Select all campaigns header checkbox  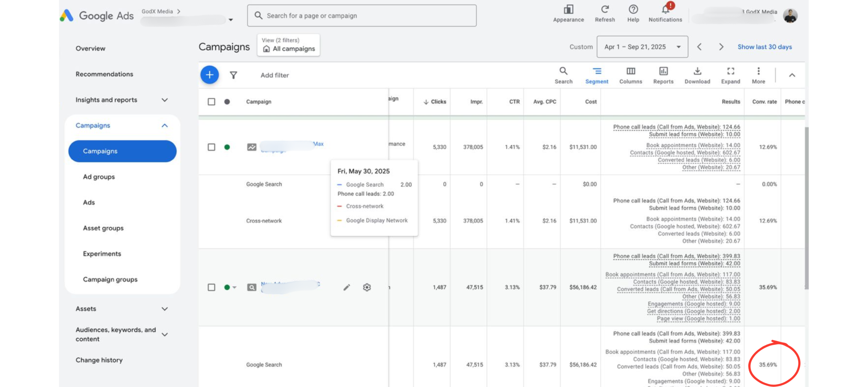(x=211, y=101)
